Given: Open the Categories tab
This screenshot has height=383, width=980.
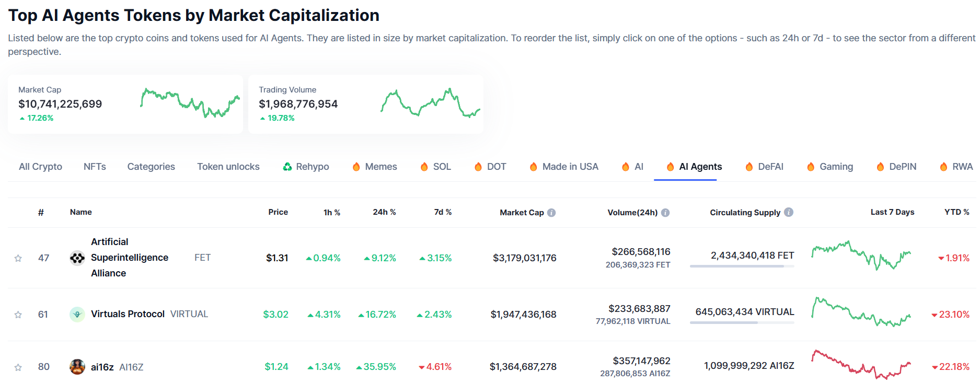Looking at the screenshot, I should (151, 167).
